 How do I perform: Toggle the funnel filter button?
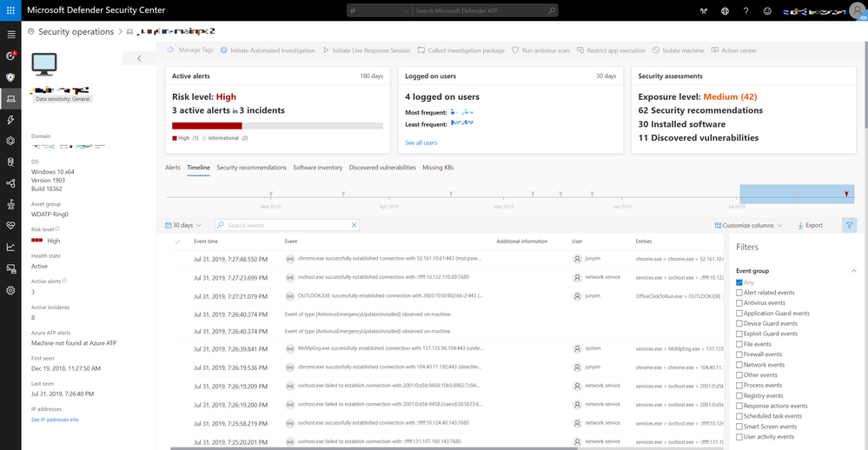pos(849,225)
